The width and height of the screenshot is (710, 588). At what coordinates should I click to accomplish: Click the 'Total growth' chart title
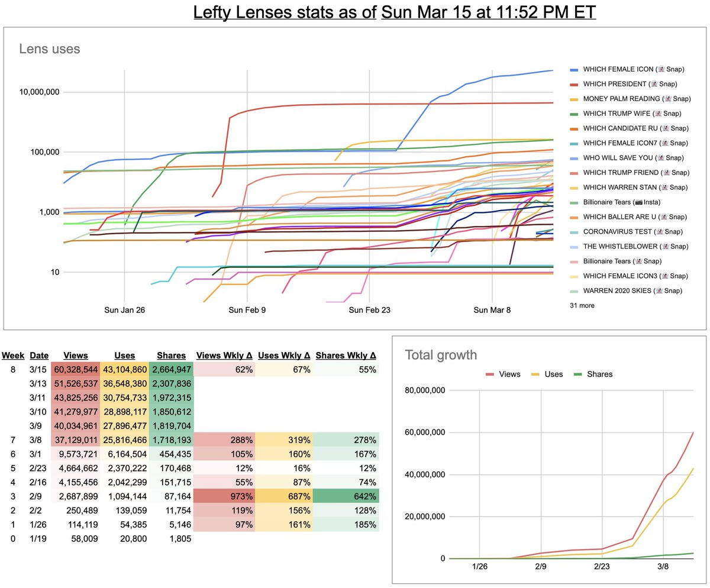tap(441, 356)
